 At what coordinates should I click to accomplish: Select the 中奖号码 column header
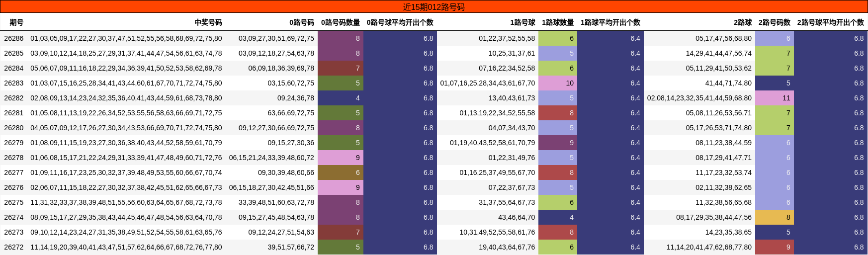(208, 22)
